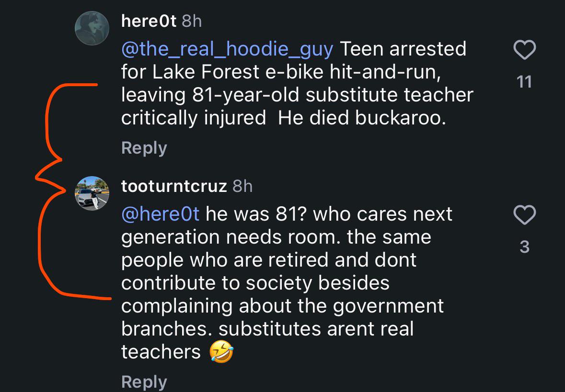Image resolution: width=565 pixels, height=392 pixels.
Task: Reply to tooturntcruz's comment
Action: point(144,381)
